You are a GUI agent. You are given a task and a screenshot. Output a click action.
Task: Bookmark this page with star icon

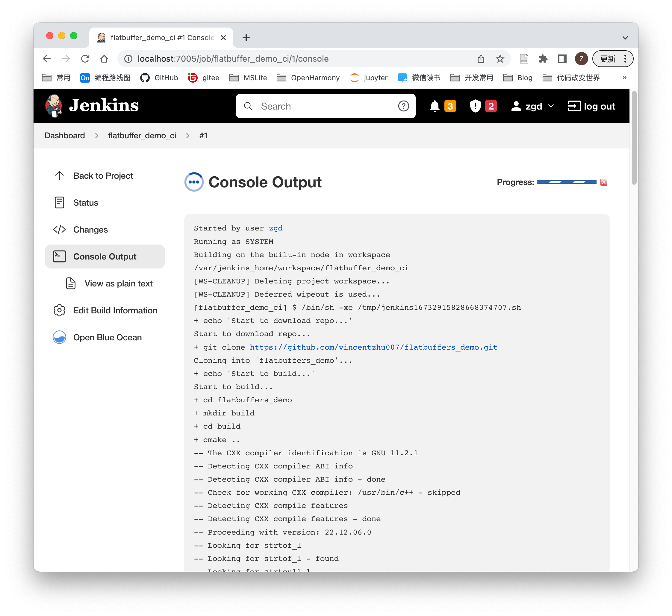tap(500, 59)
